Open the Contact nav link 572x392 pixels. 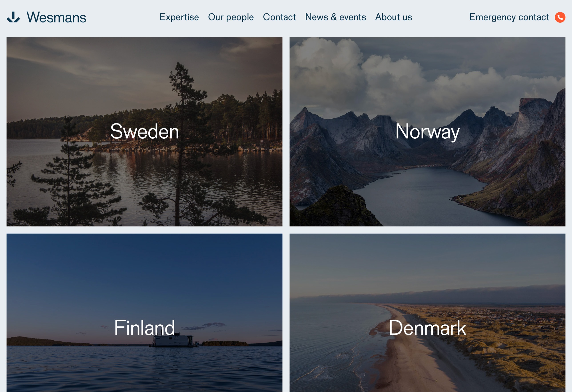pyautogui.click(x=279, y=17)
